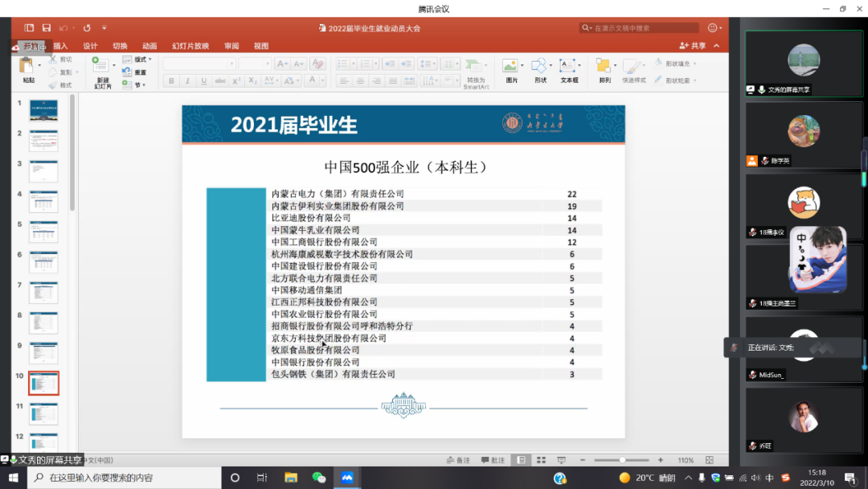This screenshot has height=489, width=868.
Task: Click the zoom slider in status bar
Action: pyautogui.click(x=623, y=460)
